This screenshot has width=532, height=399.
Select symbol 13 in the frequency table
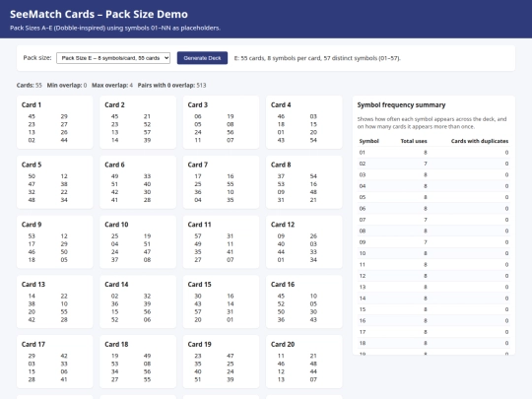point(433,287)
